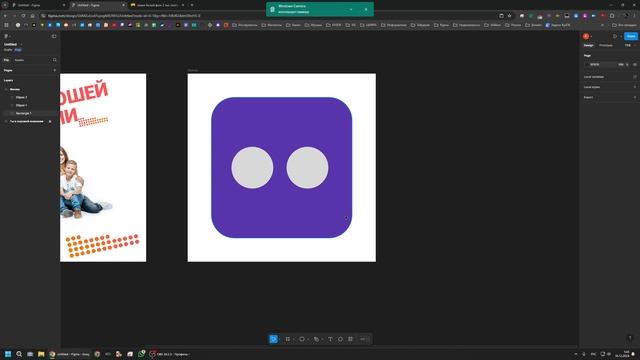Open shape tools dropdown arrow
This screenshot has height=360, width=640.
point(308,339)
